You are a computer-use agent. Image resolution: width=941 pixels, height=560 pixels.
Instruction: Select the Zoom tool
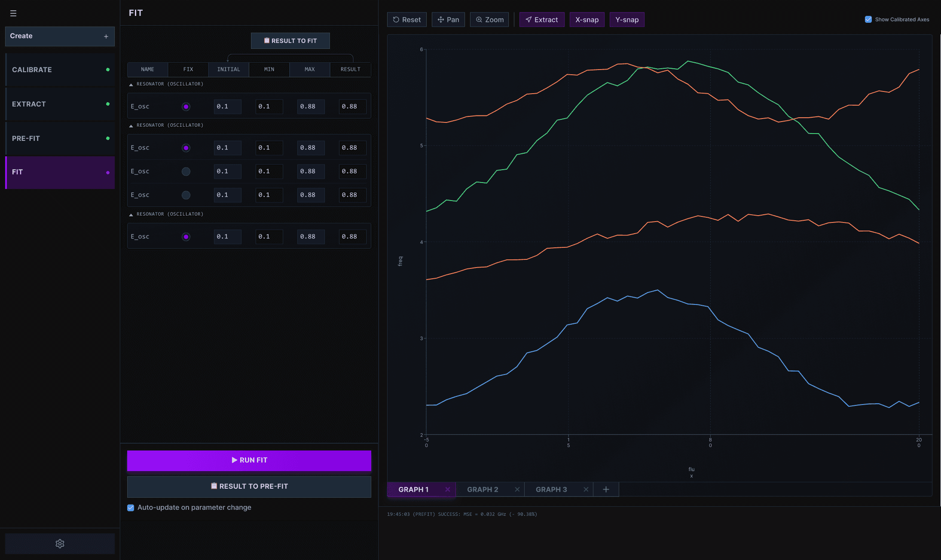489,20
